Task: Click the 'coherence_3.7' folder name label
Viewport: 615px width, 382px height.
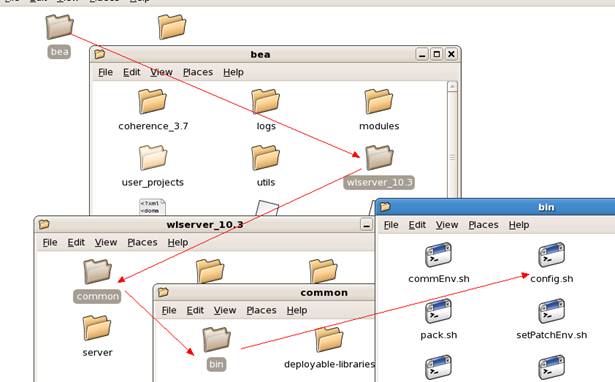Action: point(153,126)
